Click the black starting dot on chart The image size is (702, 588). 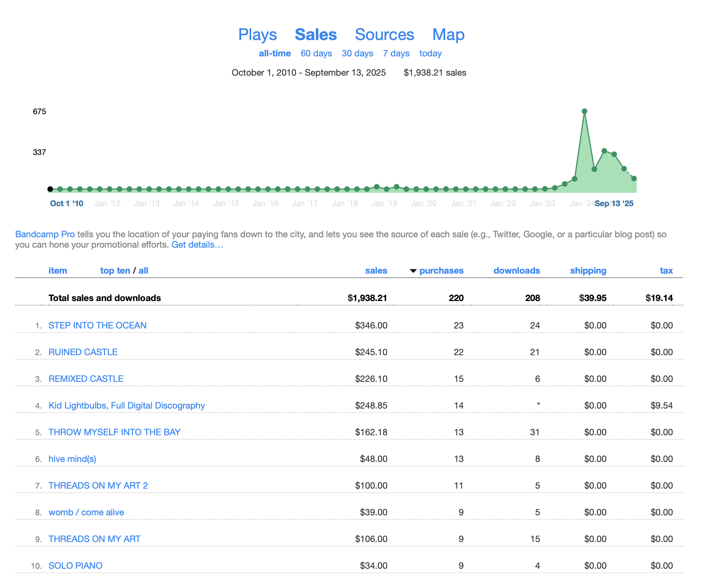pyautogui.click(x=50, y=189)
